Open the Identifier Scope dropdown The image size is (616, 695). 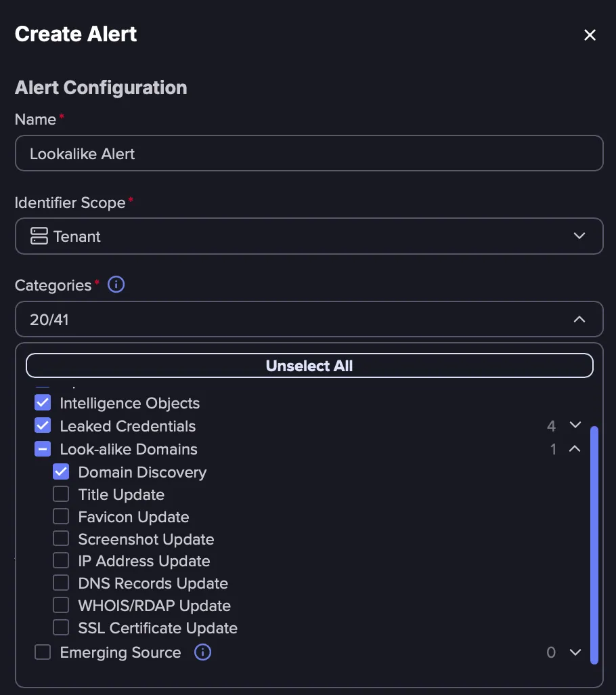[x=309, y=236]
